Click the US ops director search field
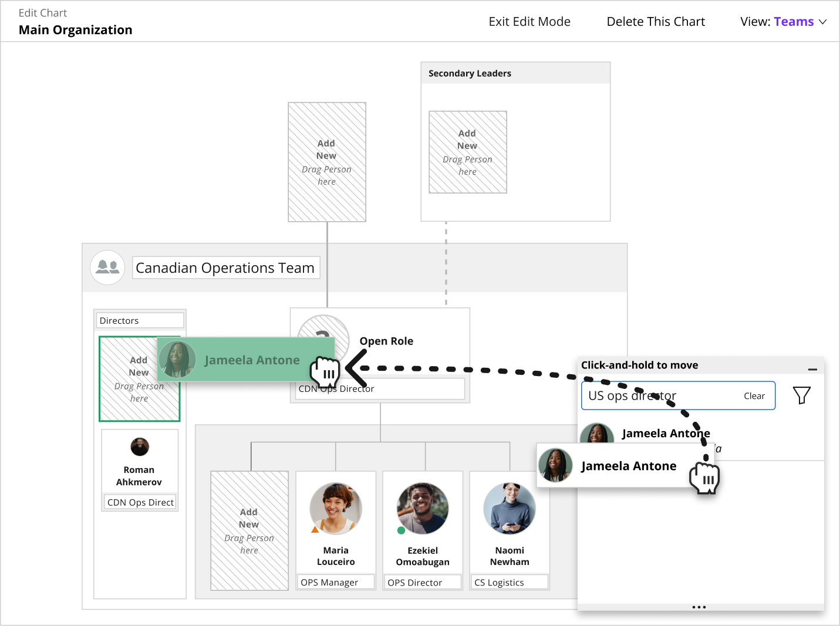Image resolution: width=840 pixels, height=626 pixels. tap(678, 395)
